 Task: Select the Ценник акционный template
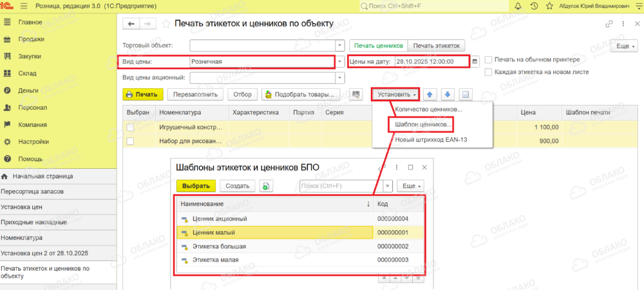[300, 218]
